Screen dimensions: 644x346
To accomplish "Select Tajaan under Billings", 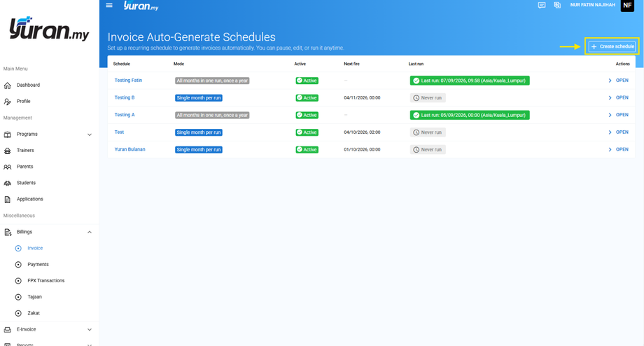I will [x=34, y=297].
